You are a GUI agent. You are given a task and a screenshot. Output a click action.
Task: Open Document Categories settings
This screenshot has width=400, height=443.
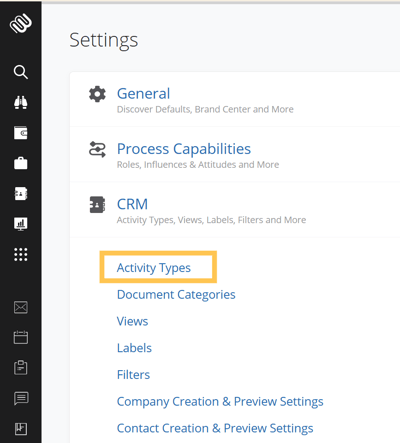(x=176, y=295)
